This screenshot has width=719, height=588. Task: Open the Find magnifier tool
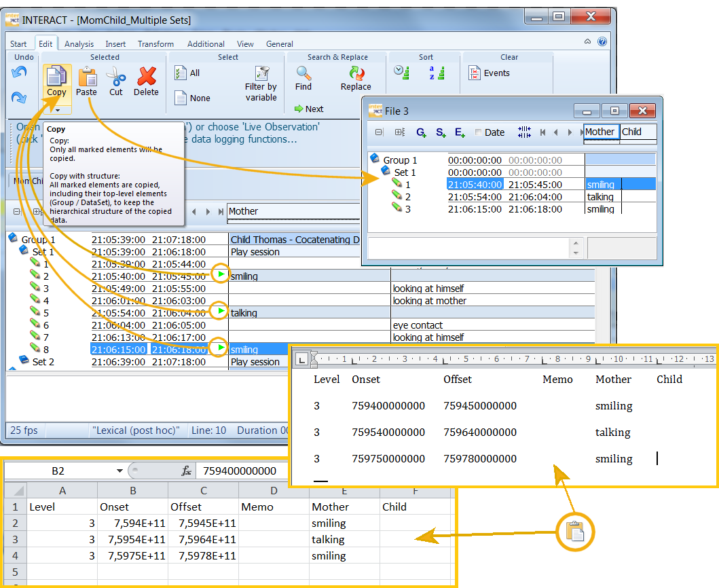303,73
